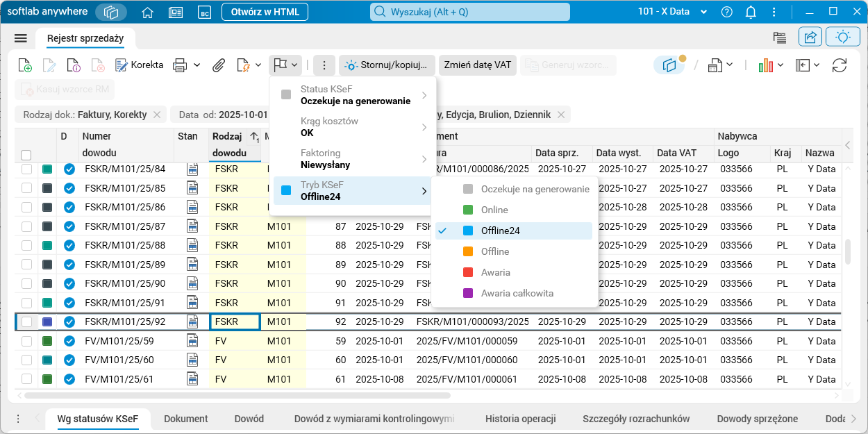Click the blue status swatch in row FSKR/M101/25/92
This screenshot has height=434, width=868.
click(x=47, y=322)
